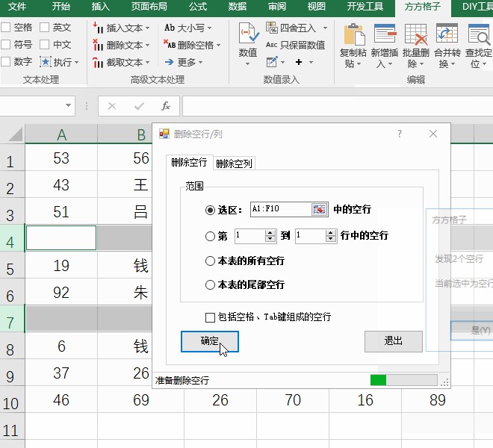Click the 新增插入 icon

point(385,34)
